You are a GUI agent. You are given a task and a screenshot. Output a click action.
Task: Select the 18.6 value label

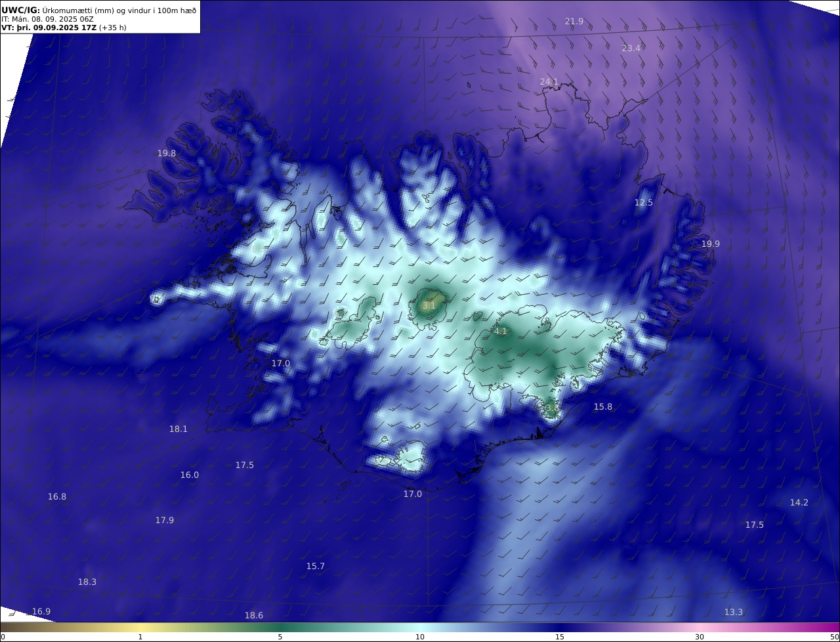(254, 615)
